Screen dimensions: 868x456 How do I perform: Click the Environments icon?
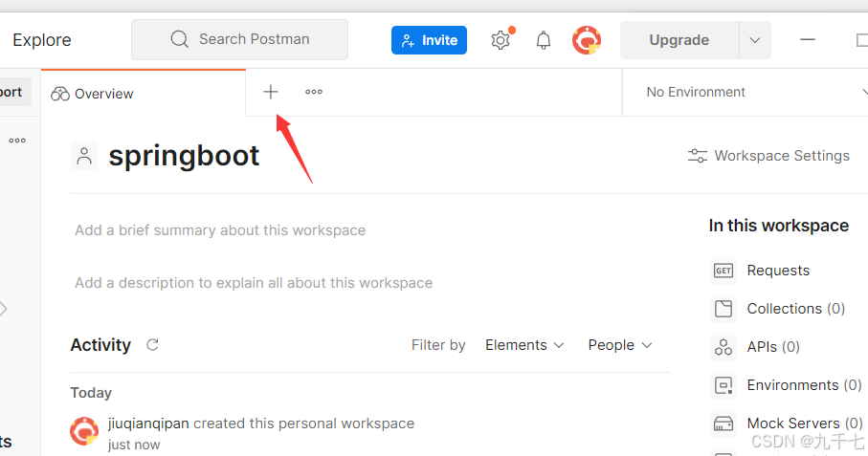pyautogui.click(x=723, y=384)
